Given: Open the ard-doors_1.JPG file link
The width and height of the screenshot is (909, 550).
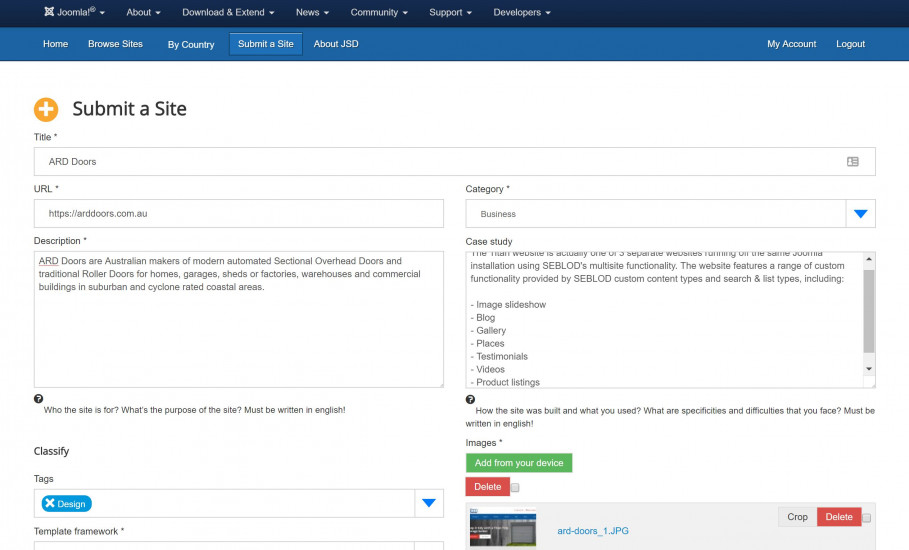Looking at the screenshot, I should click(592, 531).
